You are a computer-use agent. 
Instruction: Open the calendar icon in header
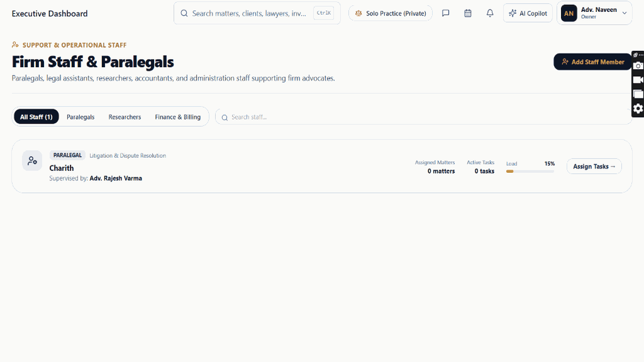(x=468, y=13)
